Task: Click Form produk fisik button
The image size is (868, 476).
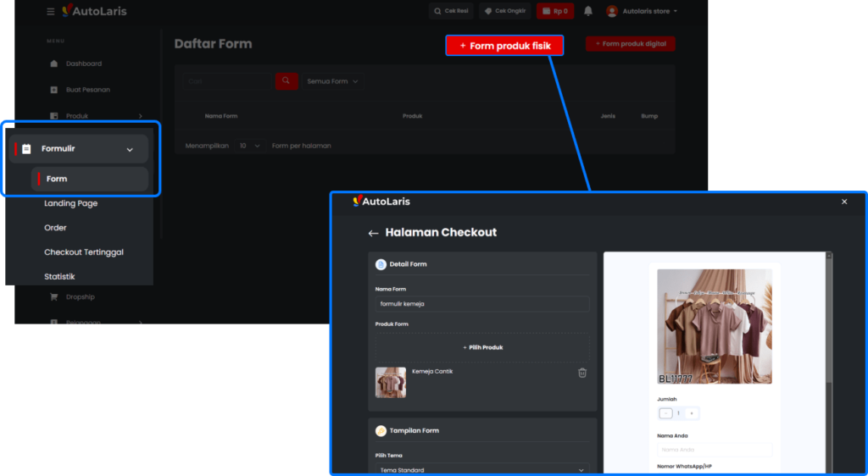Action: [505, 46]
